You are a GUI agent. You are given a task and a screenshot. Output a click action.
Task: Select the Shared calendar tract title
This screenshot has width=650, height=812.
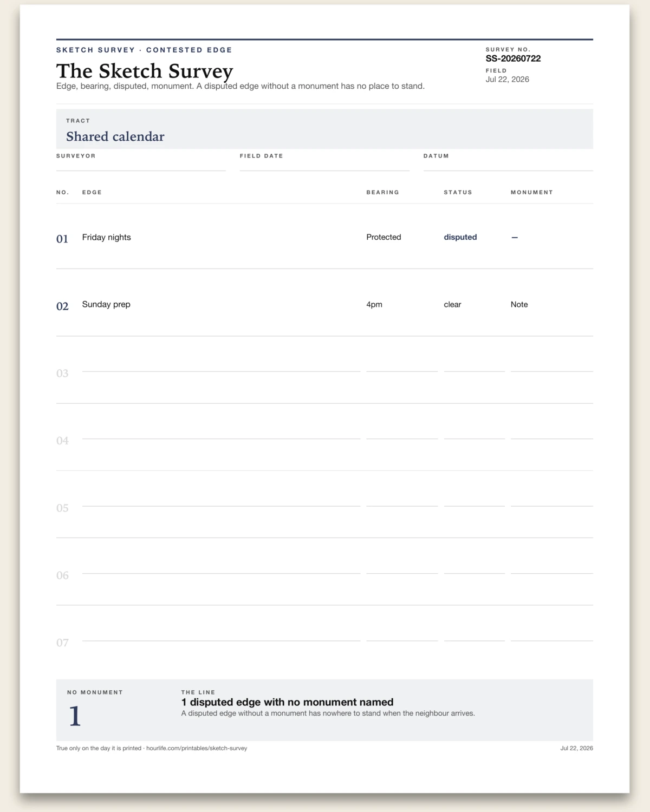[115, 136]
